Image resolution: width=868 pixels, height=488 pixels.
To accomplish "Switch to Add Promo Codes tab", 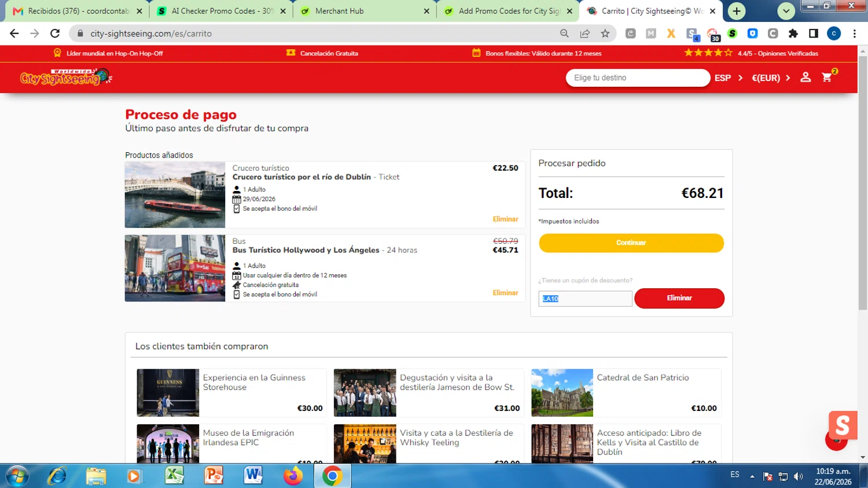I will [509, 11].
